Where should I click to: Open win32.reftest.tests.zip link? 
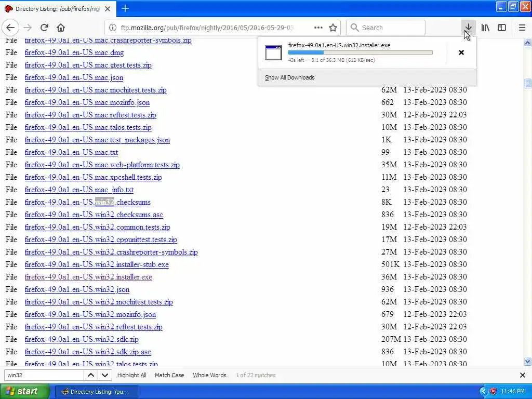click(94, 327)
